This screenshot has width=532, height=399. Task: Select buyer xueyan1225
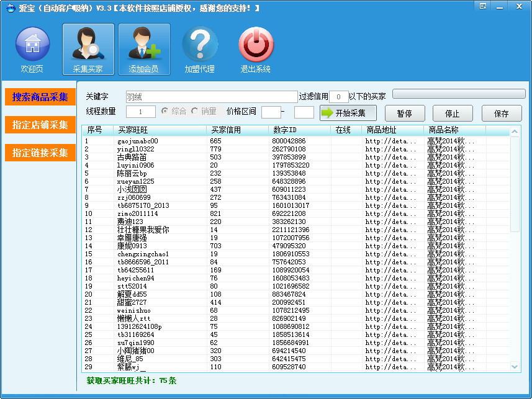coord(136,182)
